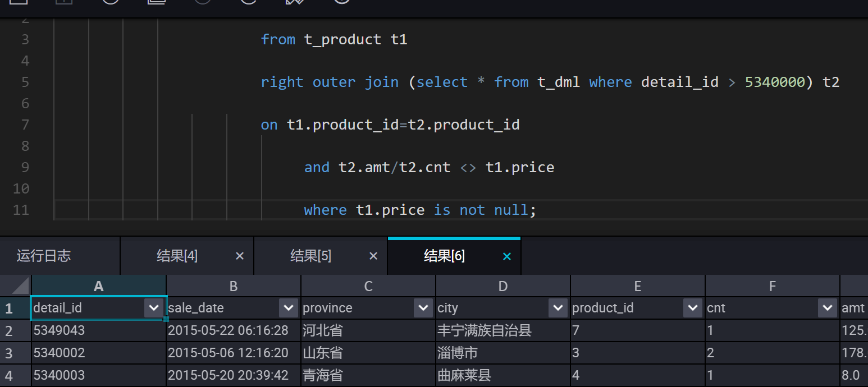The width and height of the screenshot is (868, 387).
Task: Select column B header
Action: (x=234, y=286)
